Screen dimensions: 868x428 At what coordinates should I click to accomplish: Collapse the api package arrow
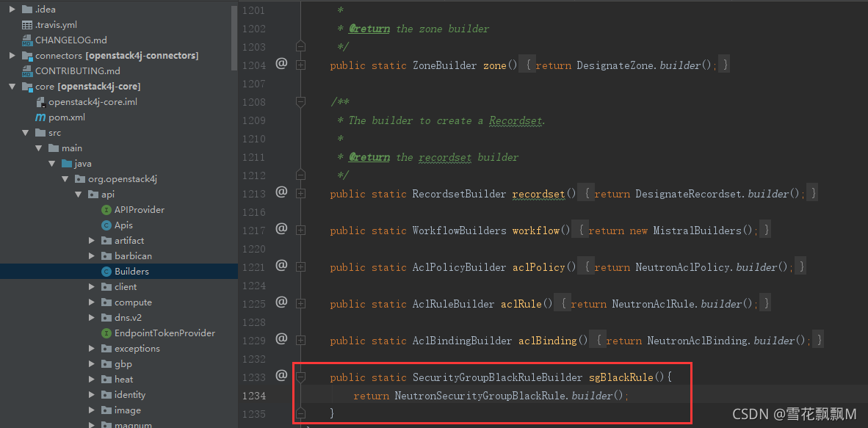79,195
